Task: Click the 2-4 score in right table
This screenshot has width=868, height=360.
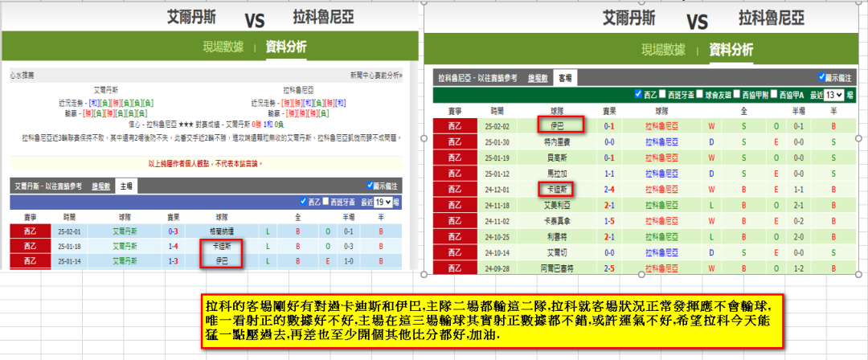Action: tap(609, 190)
